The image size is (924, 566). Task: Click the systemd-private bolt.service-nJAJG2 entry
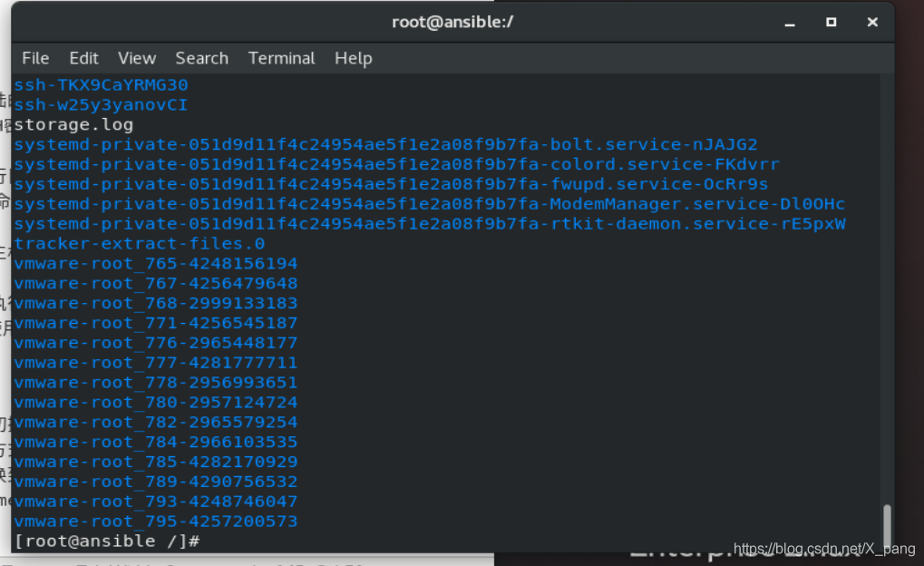(x=385, y=144)
